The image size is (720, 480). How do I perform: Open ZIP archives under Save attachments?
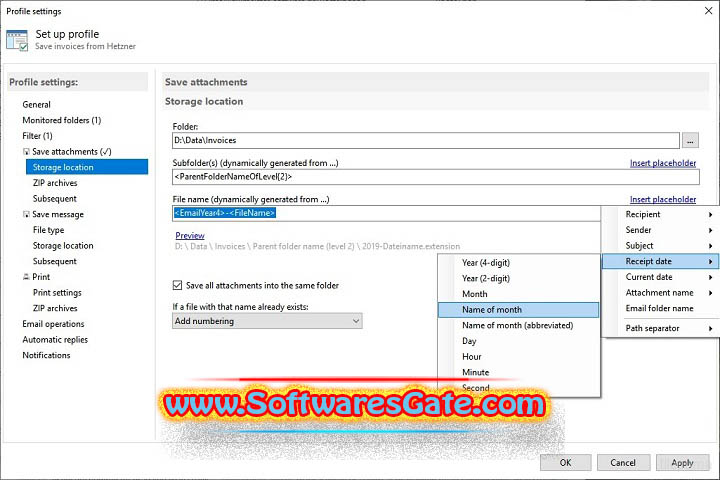[55, 183]
